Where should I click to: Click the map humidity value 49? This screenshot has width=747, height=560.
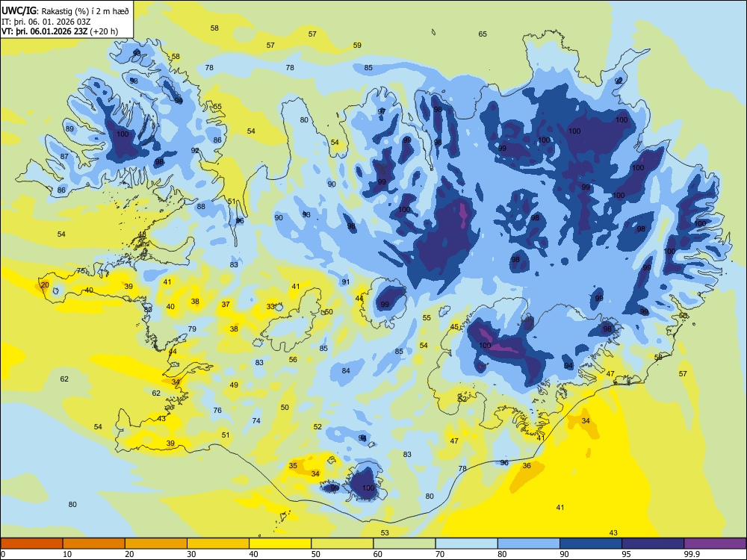tap(234, 385)
